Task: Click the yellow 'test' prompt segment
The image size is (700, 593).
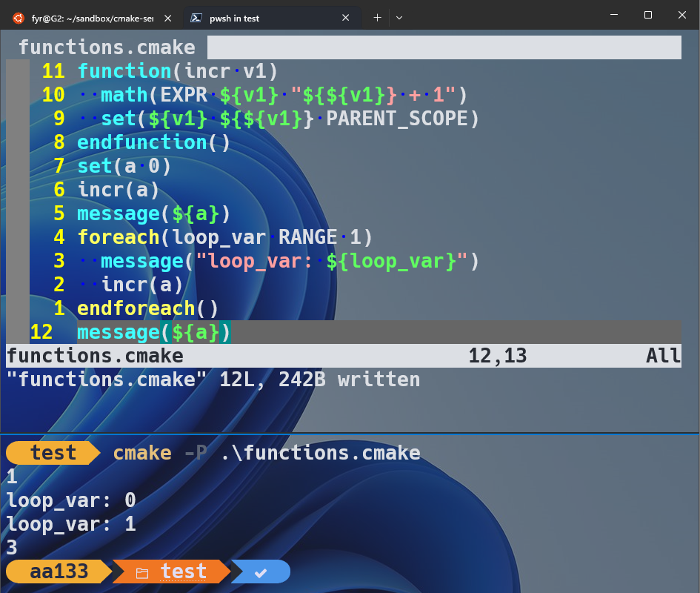Action: point(53,453)
